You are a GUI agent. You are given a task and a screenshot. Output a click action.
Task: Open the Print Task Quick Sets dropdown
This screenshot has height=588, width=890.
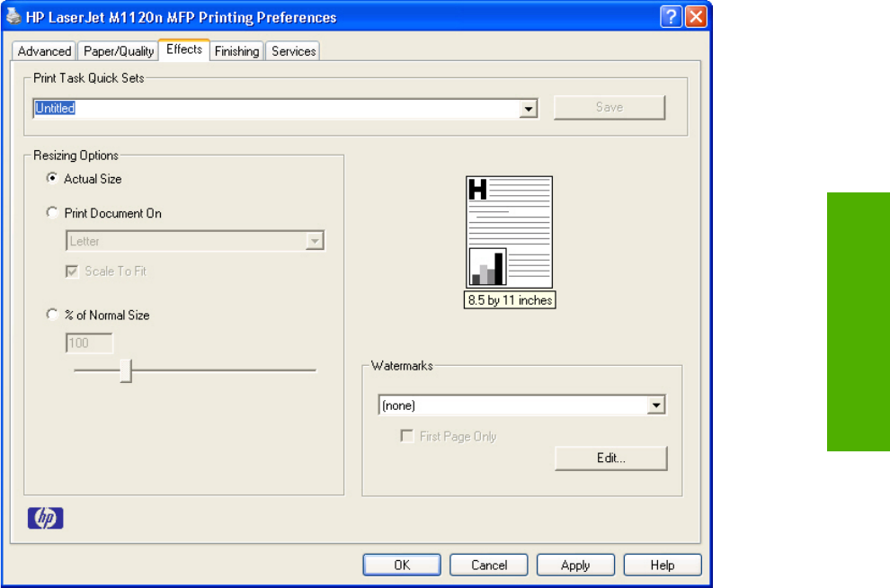tap(529, 109)
